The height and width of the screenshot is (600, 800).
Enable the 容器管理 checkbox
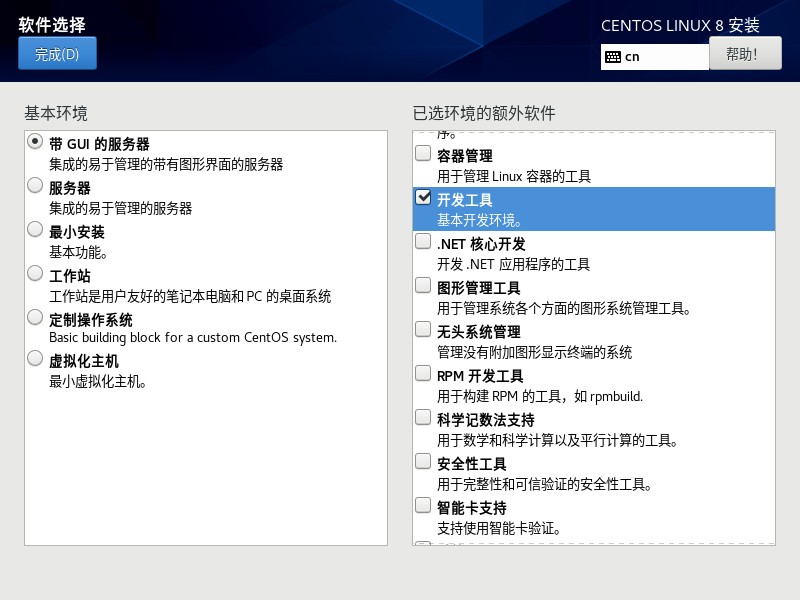[423, 153]
